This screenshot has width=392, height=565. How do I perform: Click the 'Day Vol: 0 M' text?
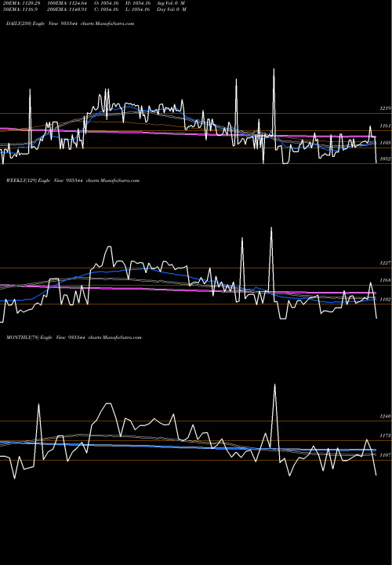tap(172, 9)
